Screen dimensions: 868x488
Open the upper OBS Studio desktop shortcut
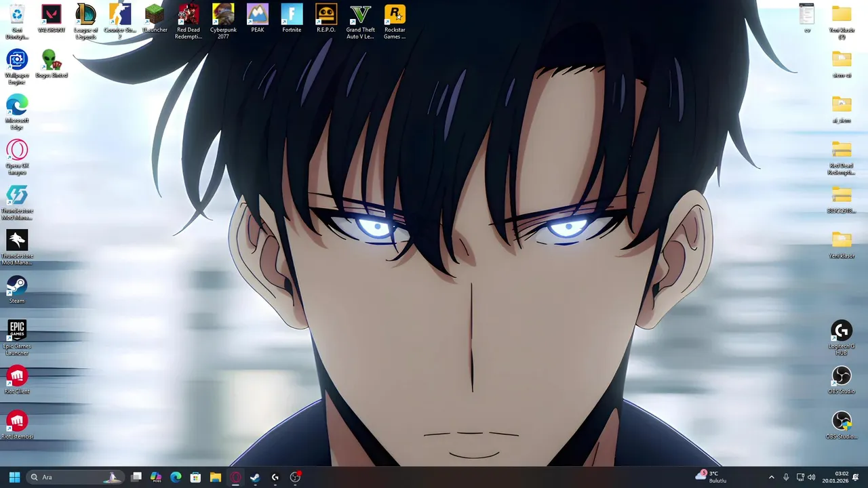coord(842,380)
